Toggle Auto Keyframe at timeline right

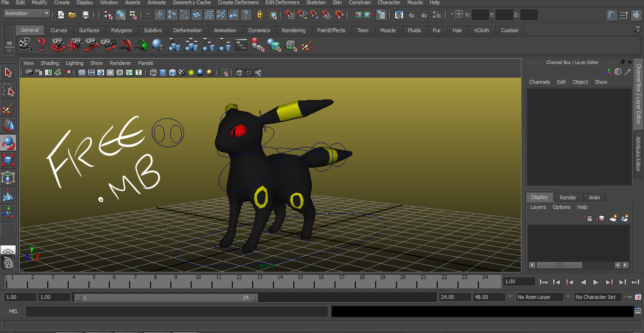coord(628,297)
